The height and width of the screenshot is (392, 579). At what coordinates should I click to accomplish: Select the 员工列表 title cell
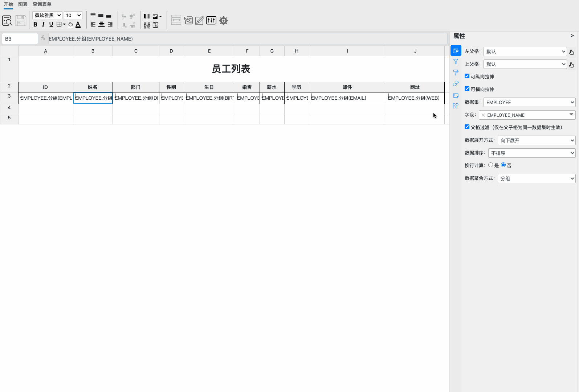[231, 69]
